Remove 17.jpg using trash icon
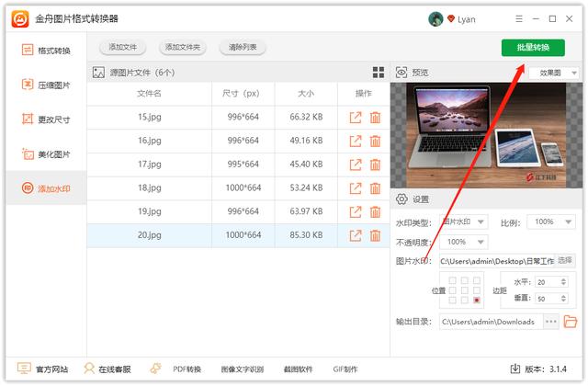This screenshot has width=588, height=386. (375, 165)
